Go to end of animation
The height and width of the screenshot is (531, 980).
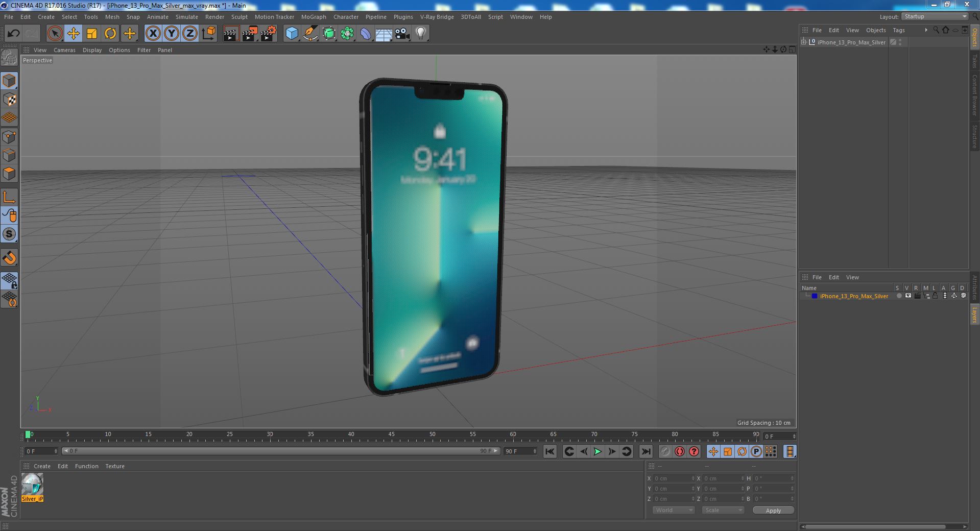pos(646,451)
